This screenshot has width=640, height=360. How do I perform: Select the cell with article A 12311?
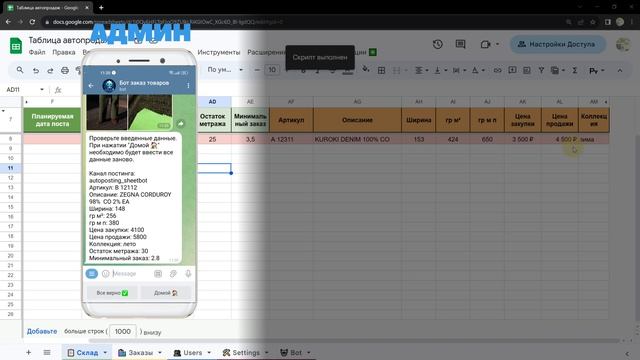[x=291, y=139]
